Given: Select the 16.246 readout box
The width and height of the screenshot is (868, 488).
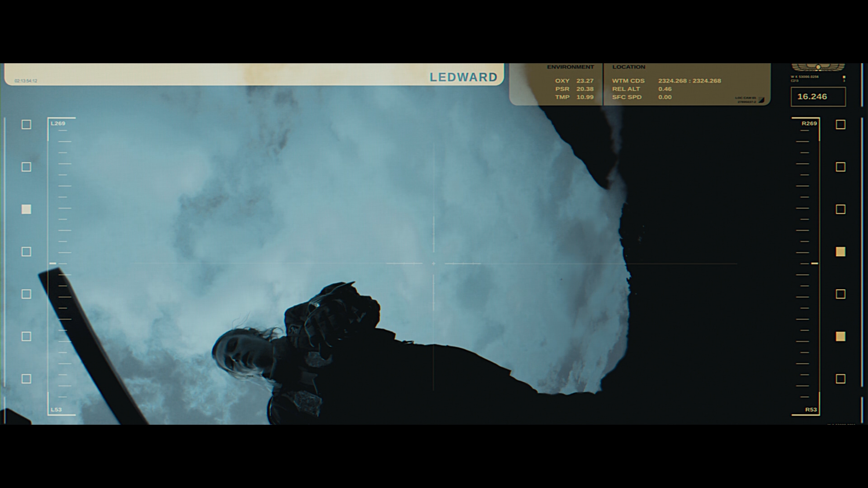Looking at the screenshot, I should [x=818, y=97].
